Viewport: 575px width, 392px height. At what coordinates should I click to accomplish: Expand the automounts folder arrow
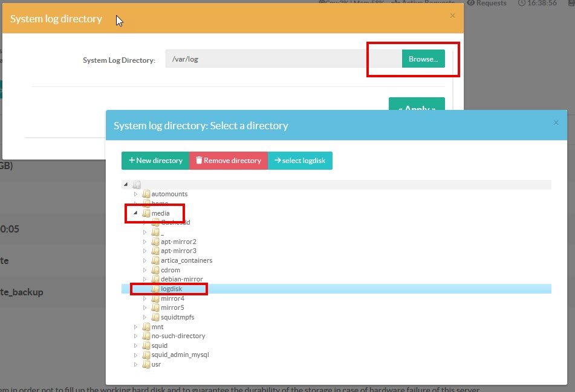(x=136, y=194)
